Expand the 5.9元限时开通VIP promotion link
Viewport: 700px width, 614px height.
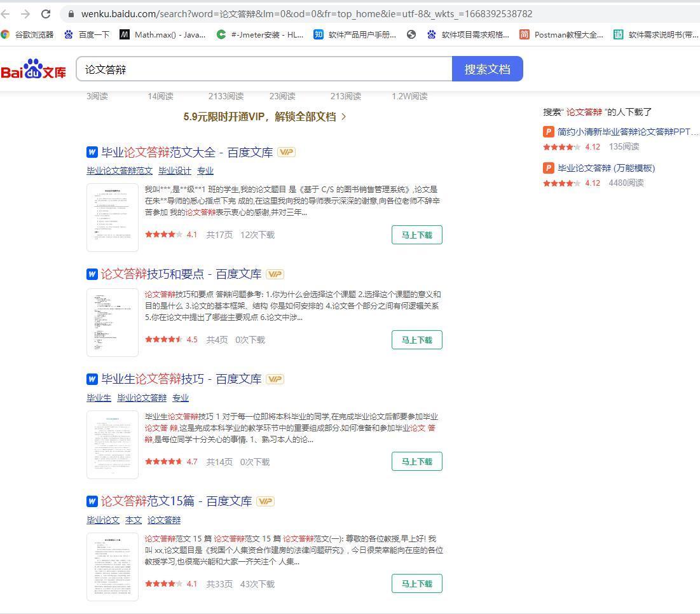coord(264,116)
